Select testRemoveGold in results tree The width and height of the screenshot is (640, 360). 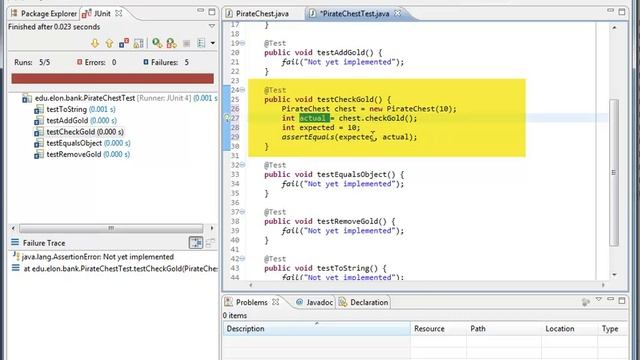coord(73,154)
